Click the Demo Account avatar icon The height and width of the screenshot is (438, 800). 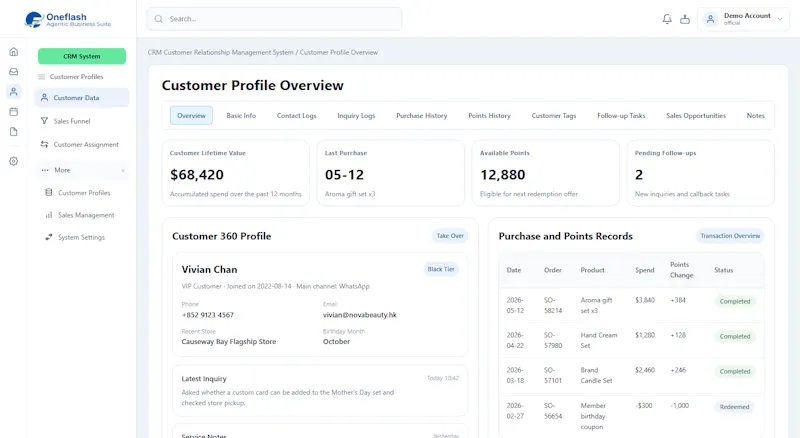[710, 19]
